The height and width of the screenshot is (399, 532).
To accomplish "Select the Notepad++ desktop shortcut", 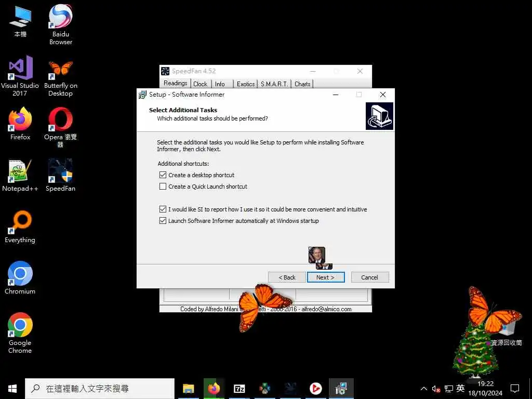I will click(20, 176).
